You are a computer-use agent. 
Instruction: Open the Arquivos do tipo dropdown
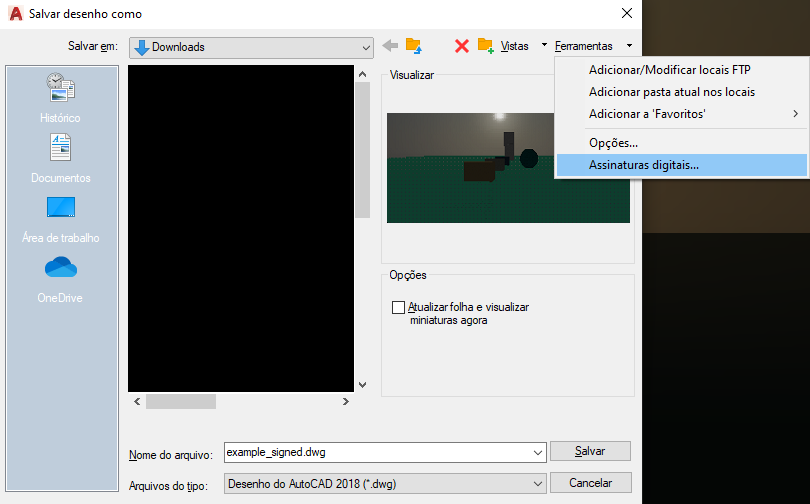point(538,482)
